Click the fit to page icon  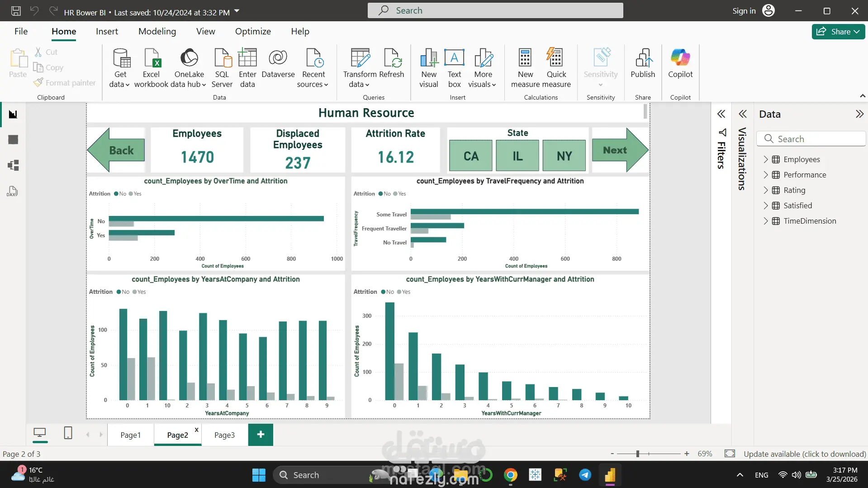tap(730, 454)
